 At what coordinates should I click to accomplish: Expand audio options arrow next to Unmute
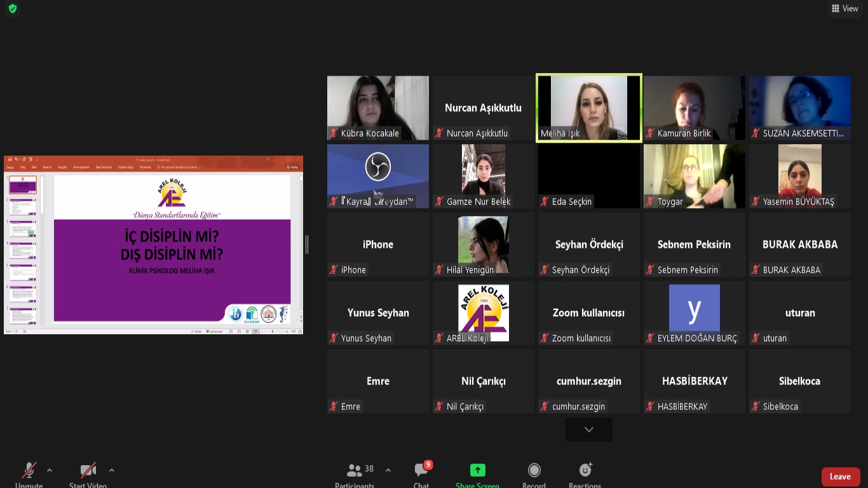pyautogui.click(x=50, y=470)
